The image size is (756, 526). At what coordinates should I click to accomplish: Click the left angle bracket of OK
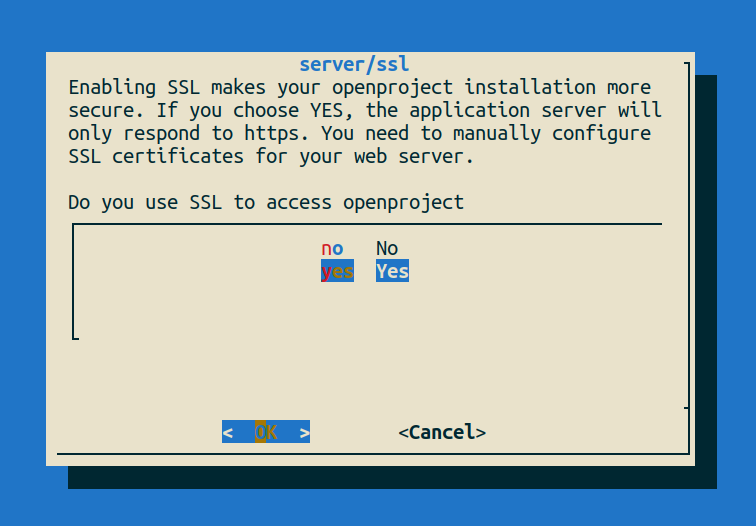click(228, 432)
